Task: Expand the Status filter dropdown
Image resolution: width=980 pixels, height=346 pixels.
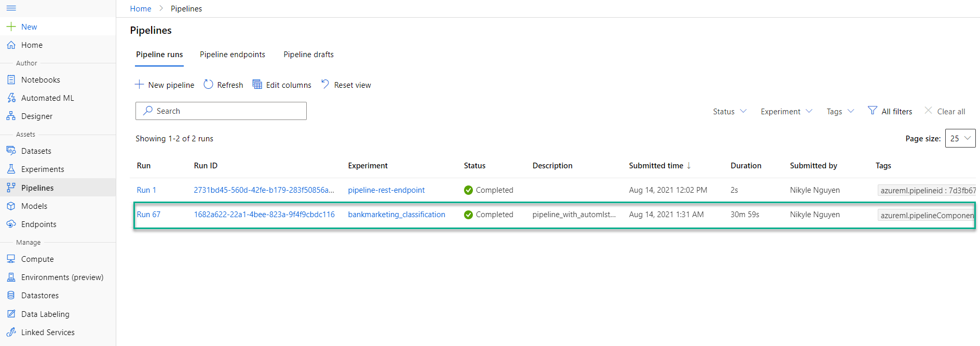Action: (x=730, y=111)
